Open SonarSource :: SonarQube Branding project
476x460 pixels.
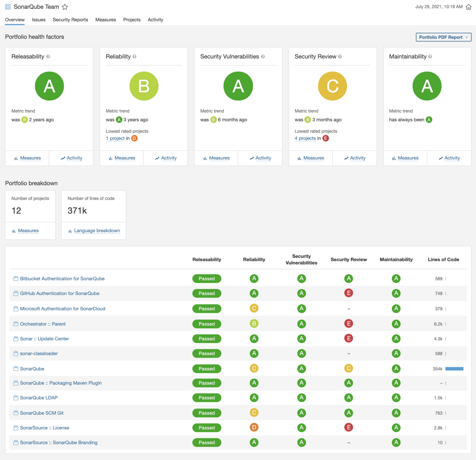(59, 442)
